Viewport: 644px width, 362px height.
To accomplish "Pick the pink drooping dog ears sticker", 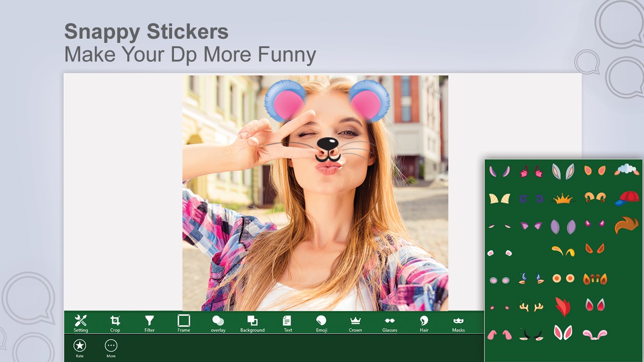I will pyautogui.click(x=500, y=335).
